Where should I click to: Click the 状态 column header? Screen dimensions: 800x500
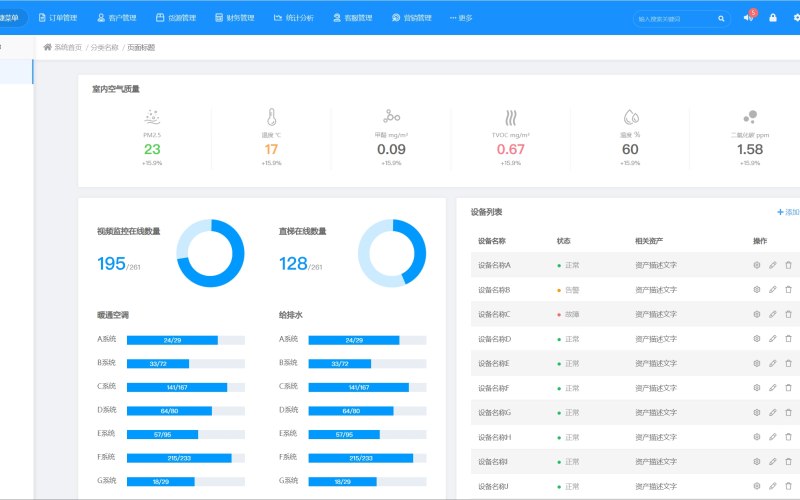564,241
